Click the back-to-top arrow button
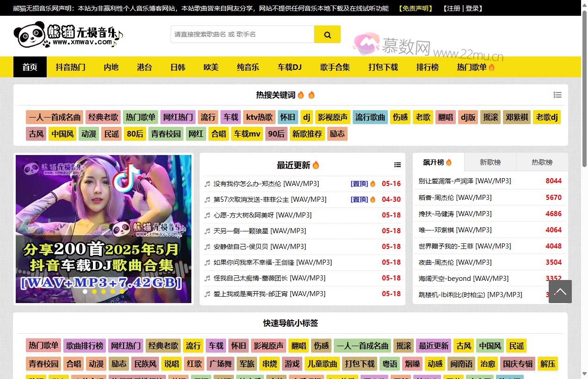This screenshot has height=379, width=588. [x=560, y=292]
